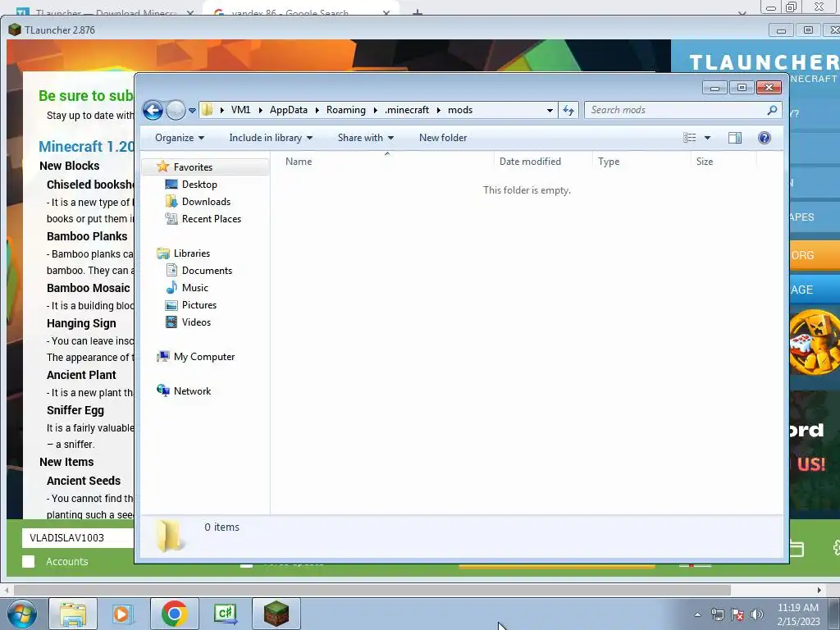Toggle the preview pane

[x=735, y=138]
